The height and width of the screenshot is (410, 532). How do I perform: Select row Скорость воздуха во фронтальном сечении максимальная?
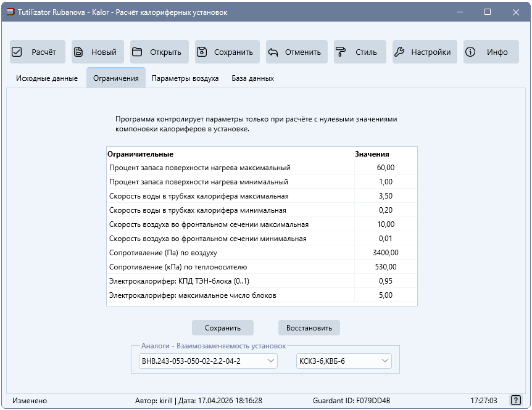coord(262,224)
